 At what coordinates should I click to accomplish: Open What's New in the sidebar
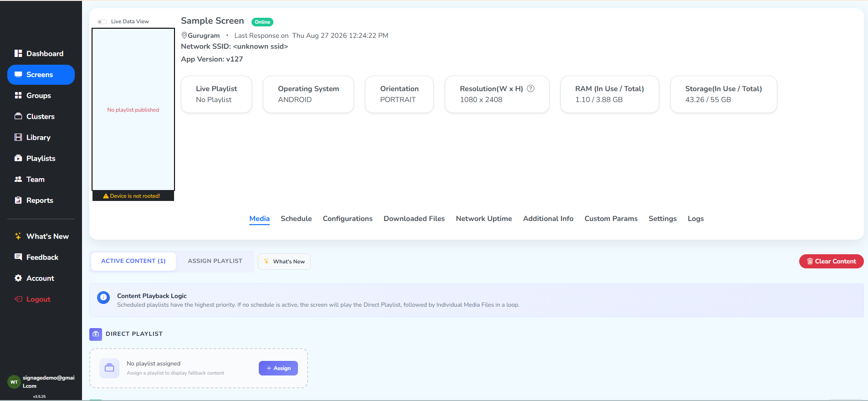click(x=41, y=236)
